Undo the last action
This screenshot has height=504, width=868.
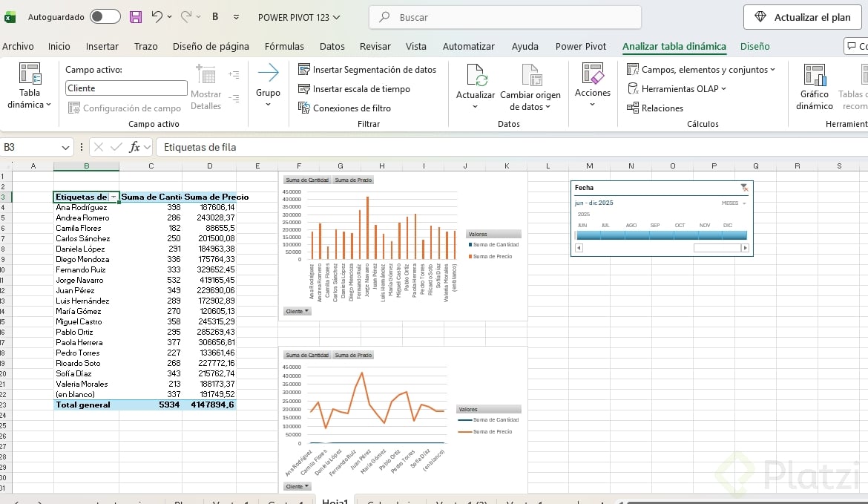click(157, 17)
